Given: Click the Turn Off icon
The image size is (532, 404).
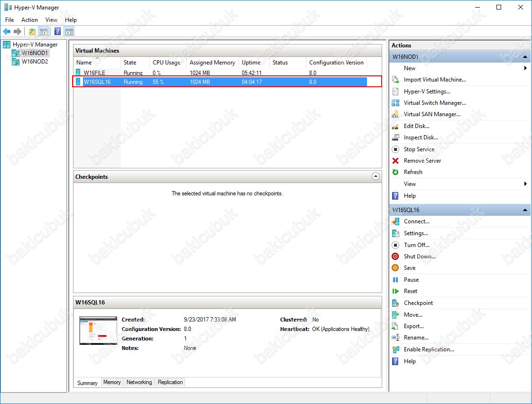Looking at the screenshot, I should 395,245.
